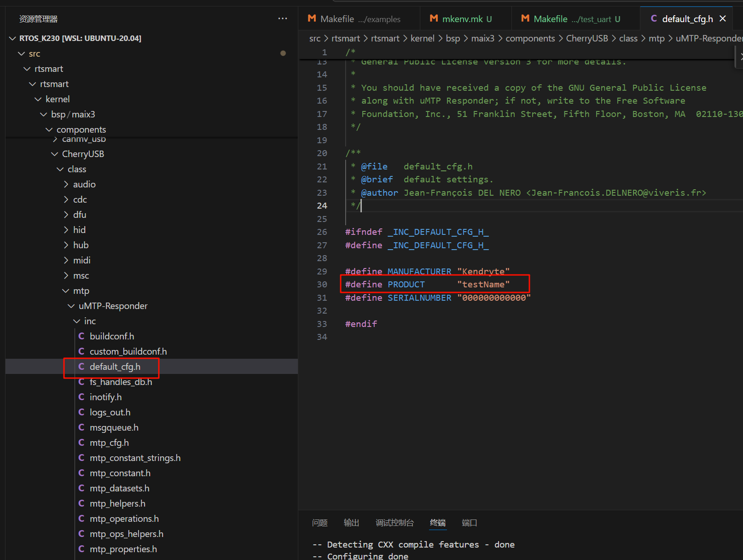
Task: Click the C icon beside mtp_operations.h
Action: pyautogui.click(x=81, y=519)
